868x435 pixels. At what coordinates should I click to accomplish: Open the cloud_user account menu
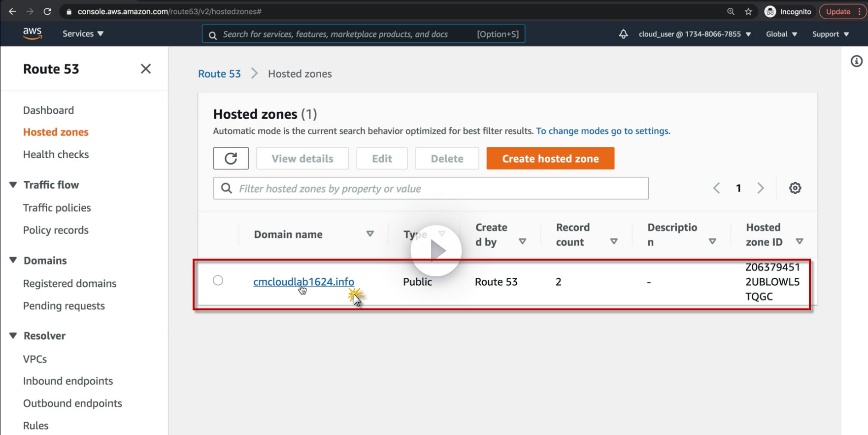(x=695, y=34)
